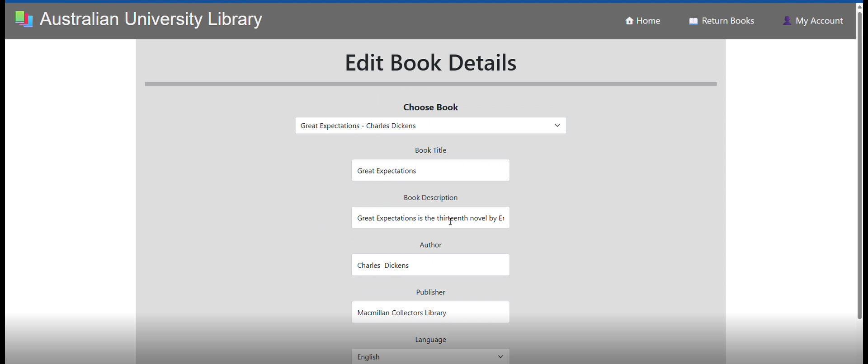Click the Australian University Library site title
The width and height of the screenshot is (868, 364).
click(151, 19)
